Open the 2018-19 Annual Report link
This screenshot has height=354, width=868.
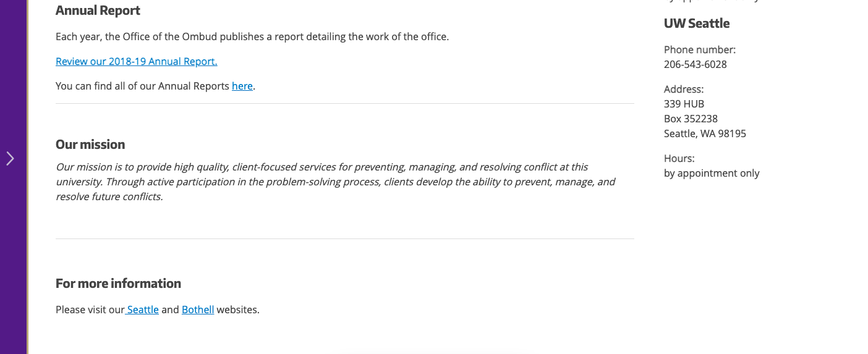pyautogui.click(x=137, y=61)
